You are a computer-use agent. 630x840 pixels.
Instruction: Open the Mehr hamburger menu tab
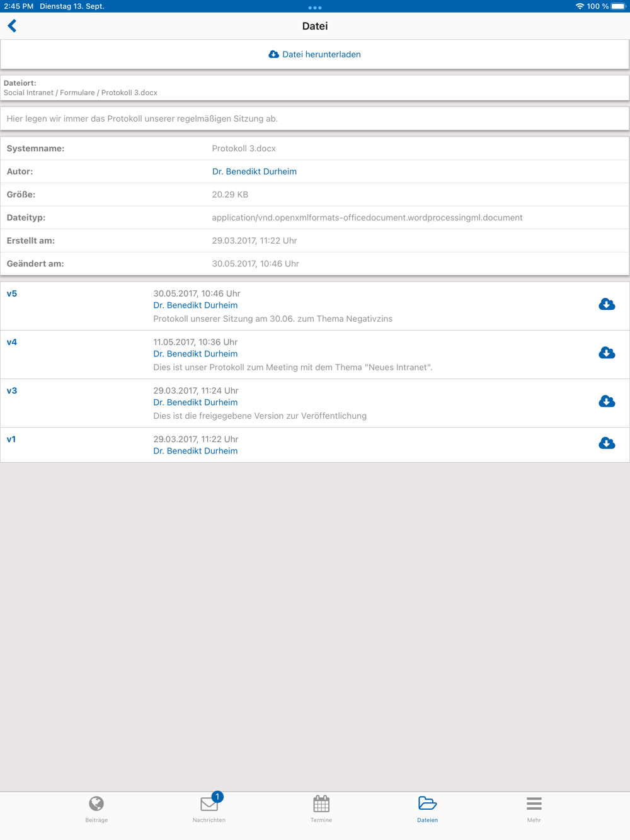click(534, 809)
